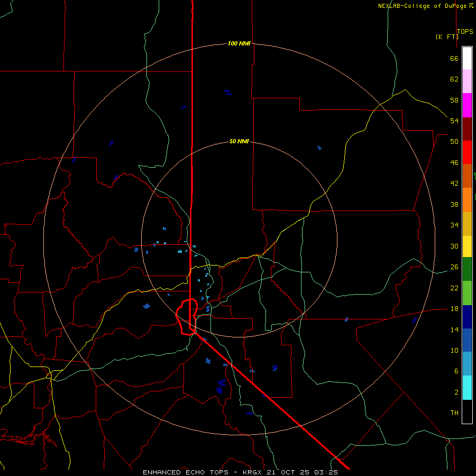This screenshot has height=476, width=476.
Task: Select the 50 legend scale label
Action: tap(454, 142)
